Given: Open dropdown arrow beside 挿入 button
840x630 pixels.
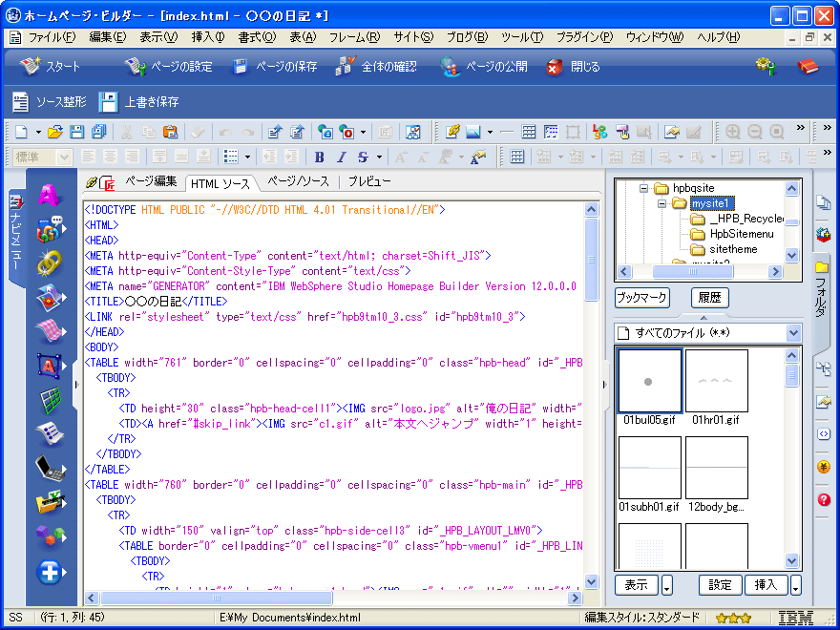Looking at the screenshot, I should 795,585.
